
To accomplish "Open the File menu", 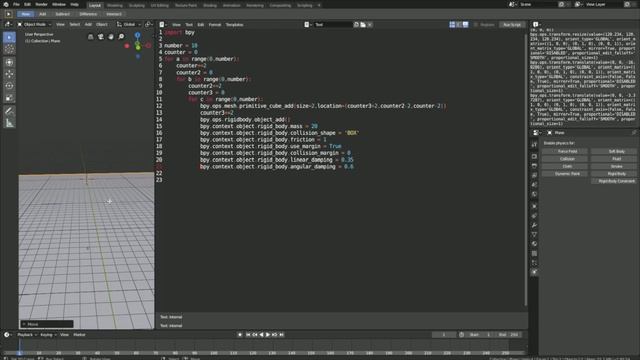I will [x=16, y=4].
